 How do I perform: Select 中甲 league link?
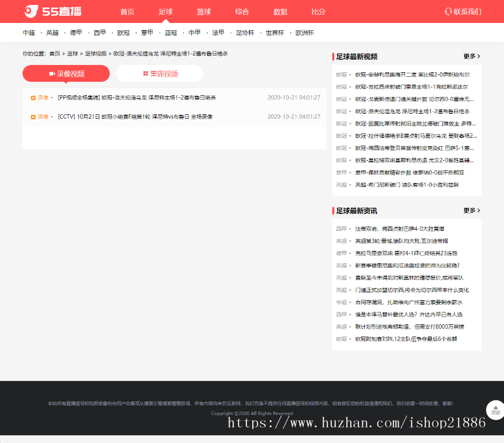(194, 32)
